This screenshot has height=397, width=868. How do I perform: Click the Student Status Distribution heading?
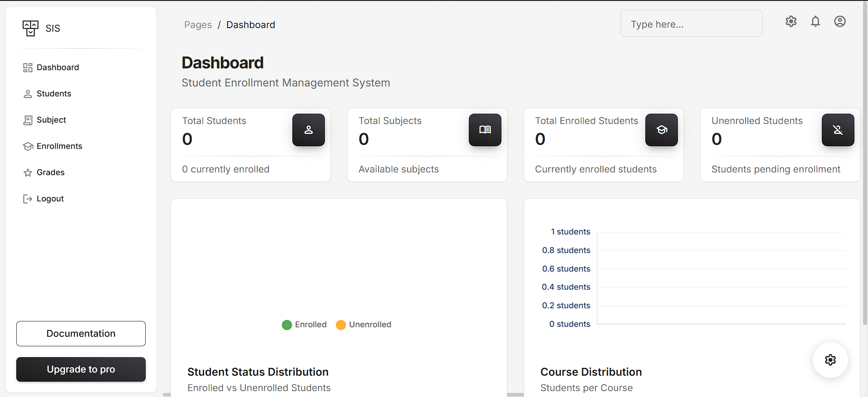coord(258,372)
